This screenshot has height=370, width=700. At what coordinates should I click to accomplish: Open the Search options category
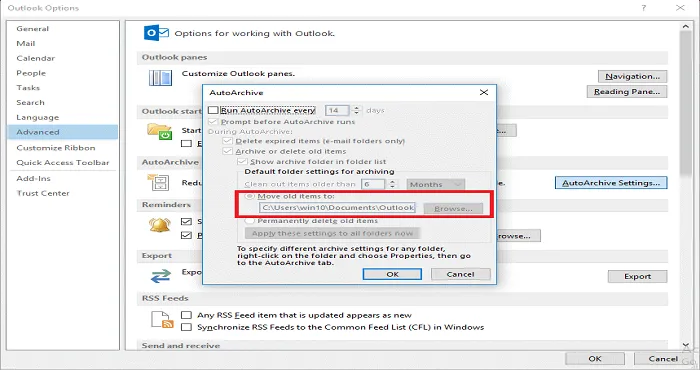coord(30,102)
